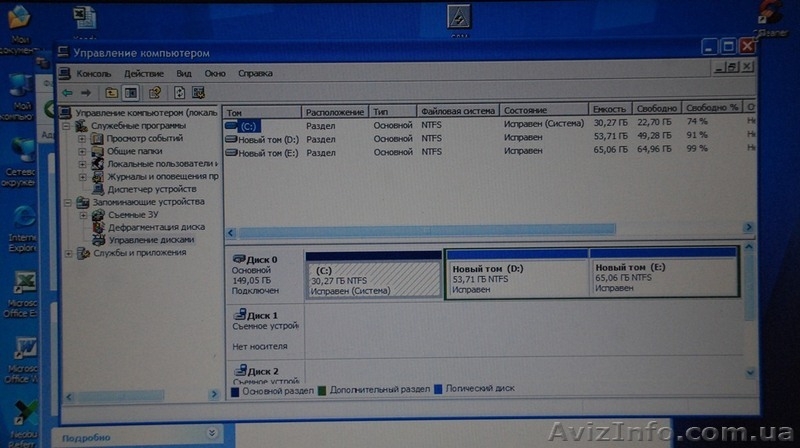Image resolution: width=800 pixels, height=448 pixels.
Task: Collapse the Служебные программы node
Action: tap(67, 126)
